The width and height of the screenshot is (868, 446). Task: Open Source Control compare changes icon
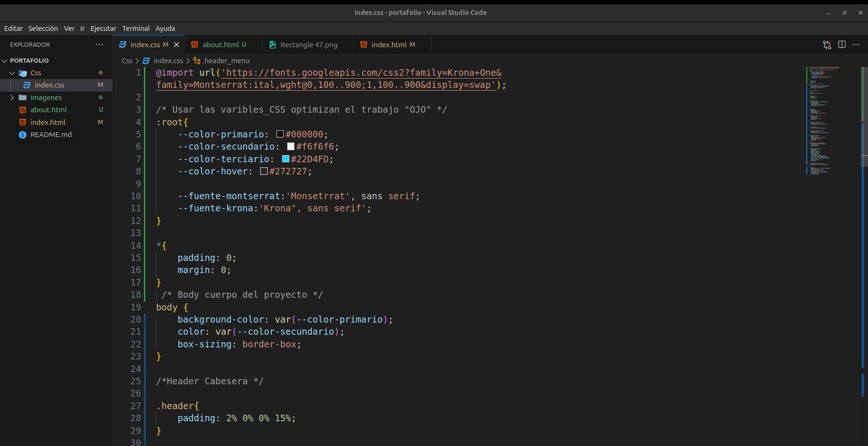(x=827, y=44)
